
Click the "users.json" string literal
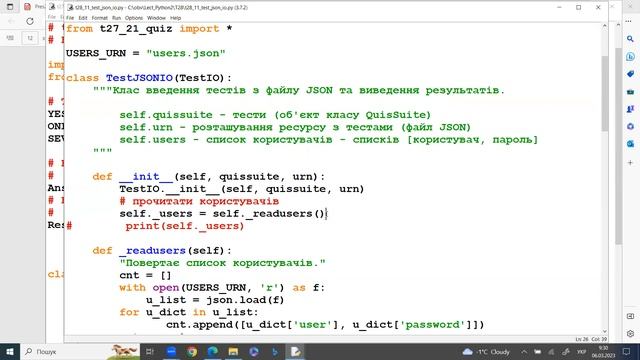[186, 53]
